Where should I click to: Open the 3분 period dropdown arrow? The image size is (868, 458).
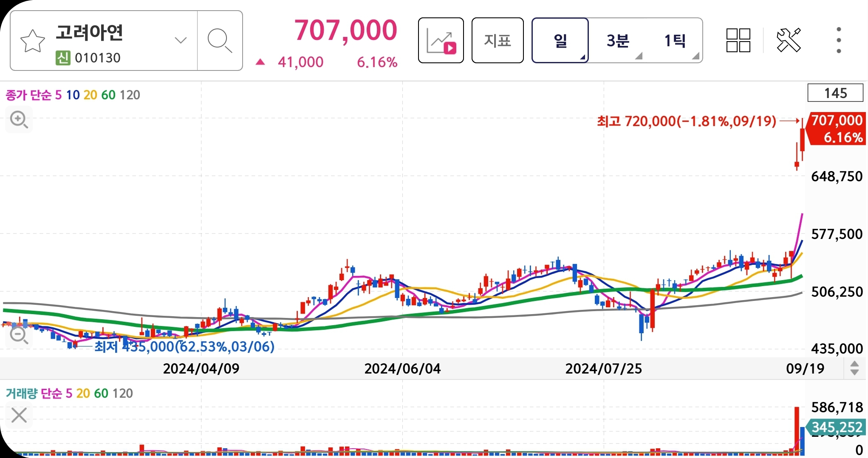click(639, 56)
